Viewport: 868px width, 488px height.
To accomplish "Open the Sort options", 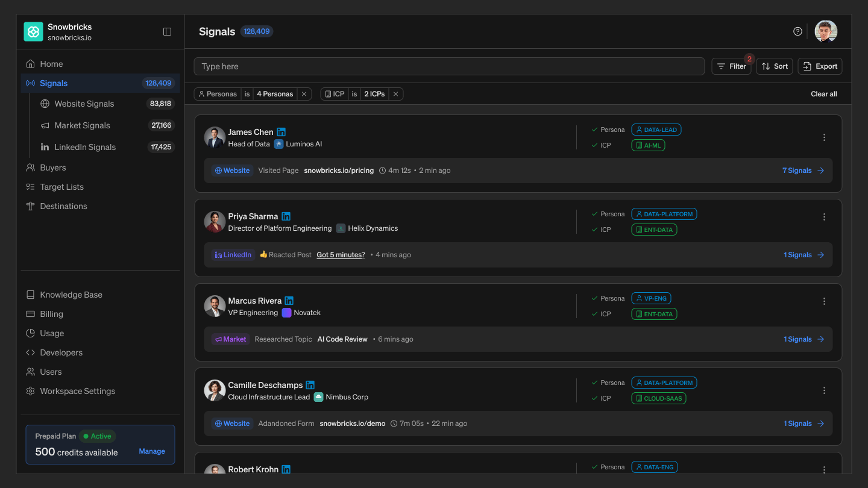I will [x=775, y=66].
